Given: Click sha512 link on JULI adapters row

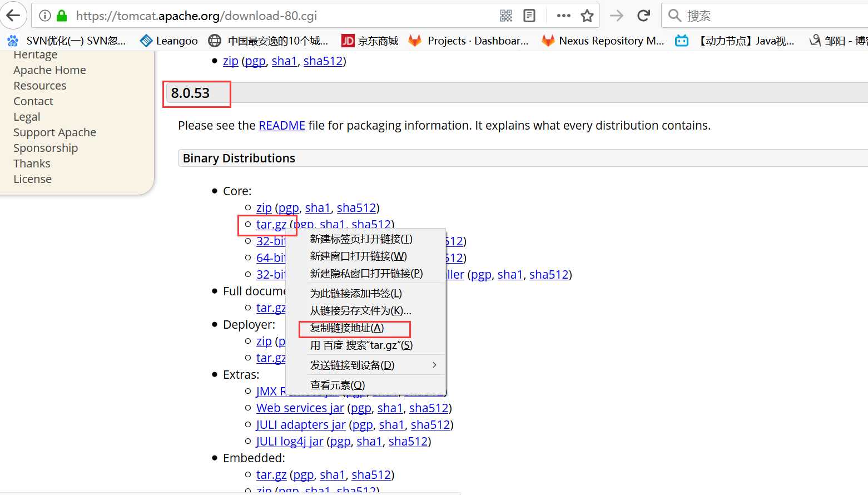Looking at the screenshot, I should [x=430, y=425].
